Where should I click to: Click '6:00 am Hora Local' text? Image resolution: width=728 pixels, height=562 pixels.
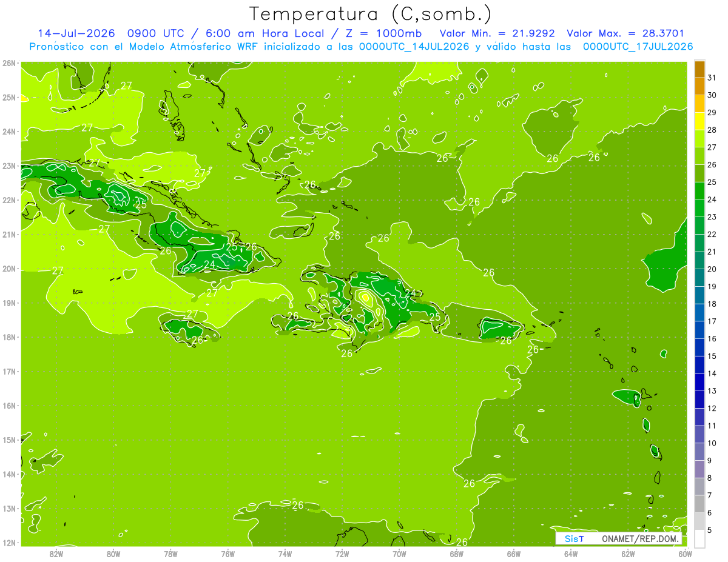(x=267, y=33)
